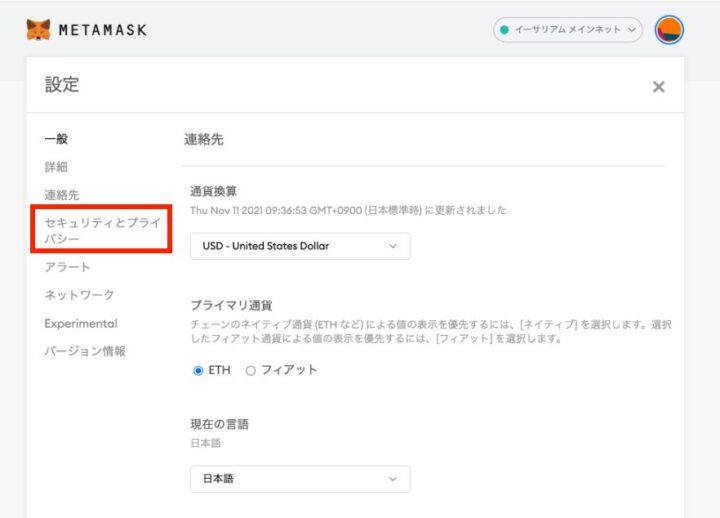Screen dimensions: 720x518
Task: Select the ETH radio button
Action: pos(198,370)
